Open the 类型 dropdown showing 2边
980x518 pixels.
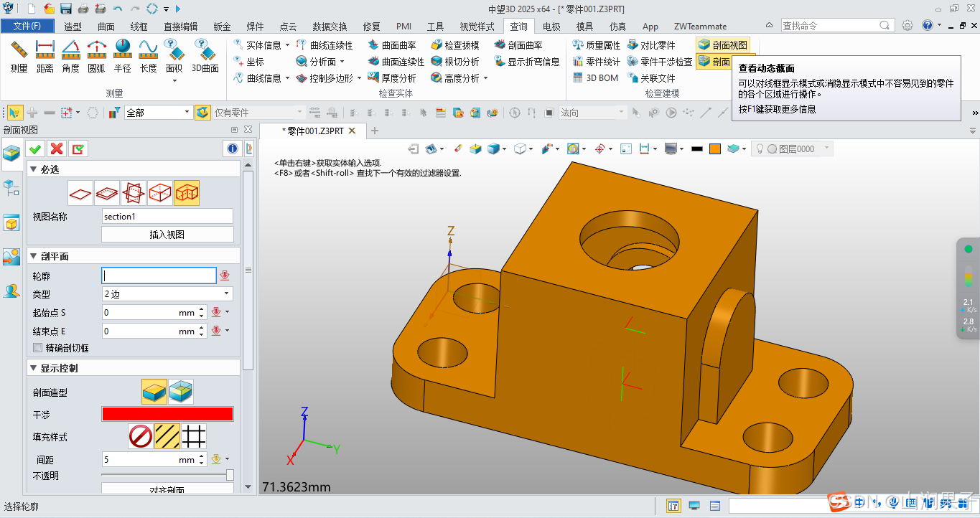[167, 294]
